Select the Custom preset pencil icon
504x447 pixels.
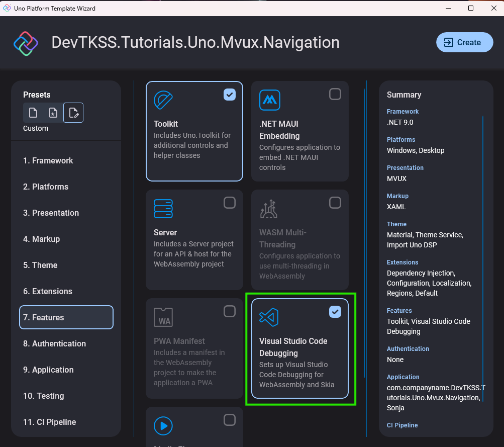73,112
